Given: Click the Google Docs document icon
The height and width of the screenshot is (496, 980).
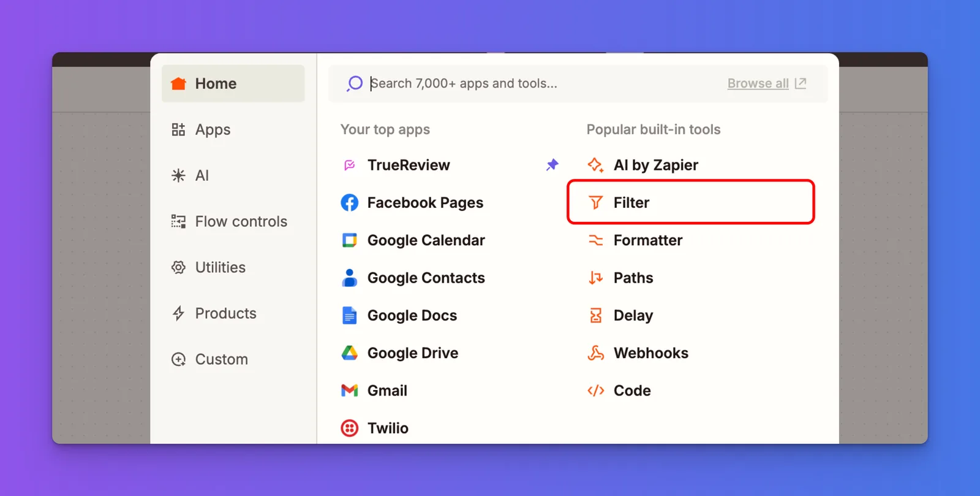Looking at the screenshot, I should coord(350,315).
